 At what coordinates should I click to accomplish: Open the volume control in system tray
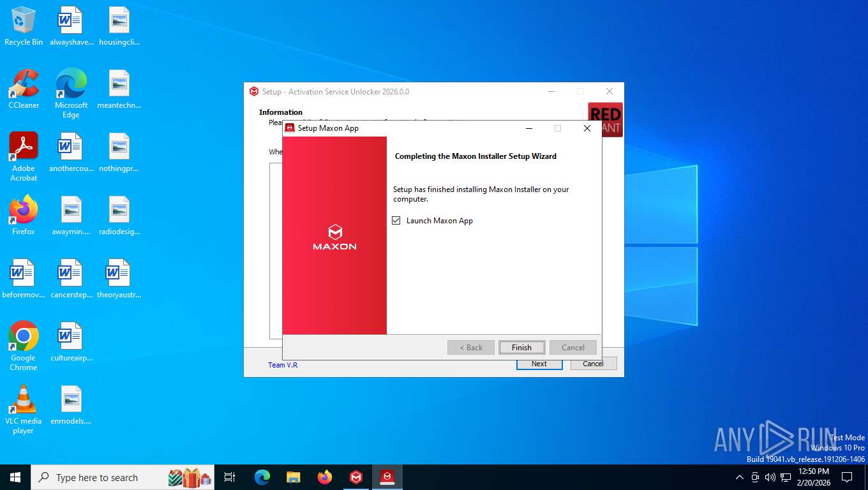pyautogui.click(x=770, y=477)
